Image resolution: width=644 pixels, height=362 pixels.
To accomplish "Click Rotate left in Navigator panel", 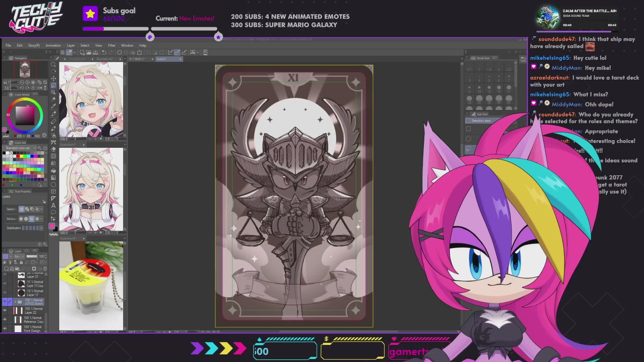I will (x=22, y=88).
